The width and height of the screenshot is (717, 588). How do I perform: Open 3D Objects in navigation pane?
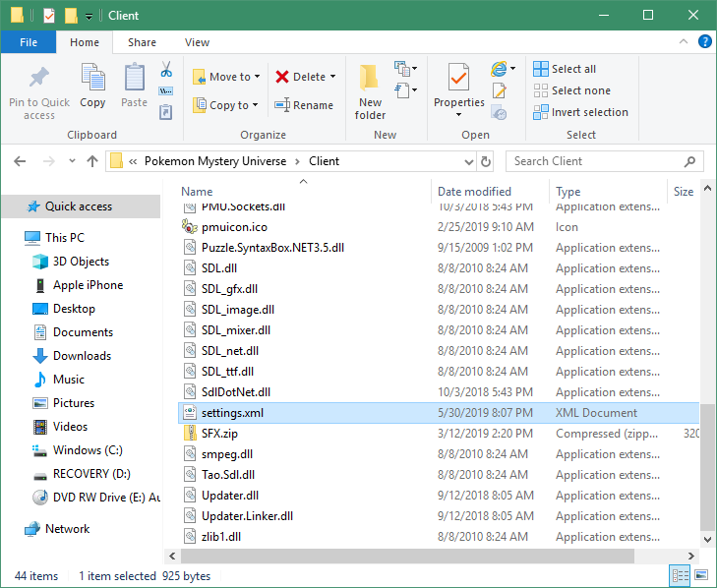(81, 262)
